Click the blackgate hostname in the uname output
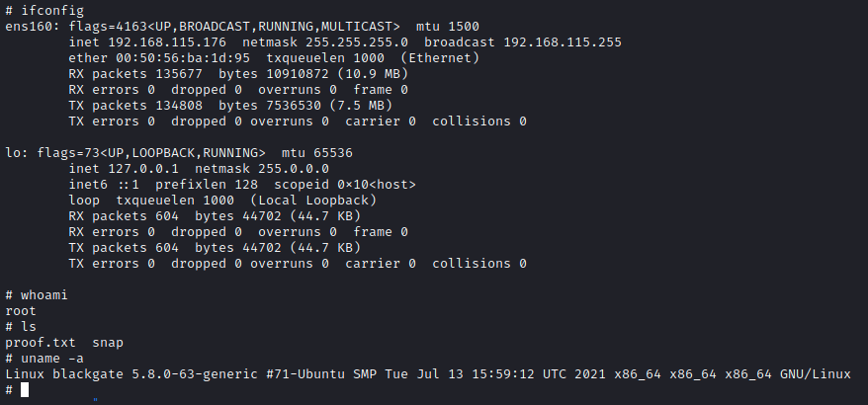This screenshot has width=868, height=405. pos(88,374)
